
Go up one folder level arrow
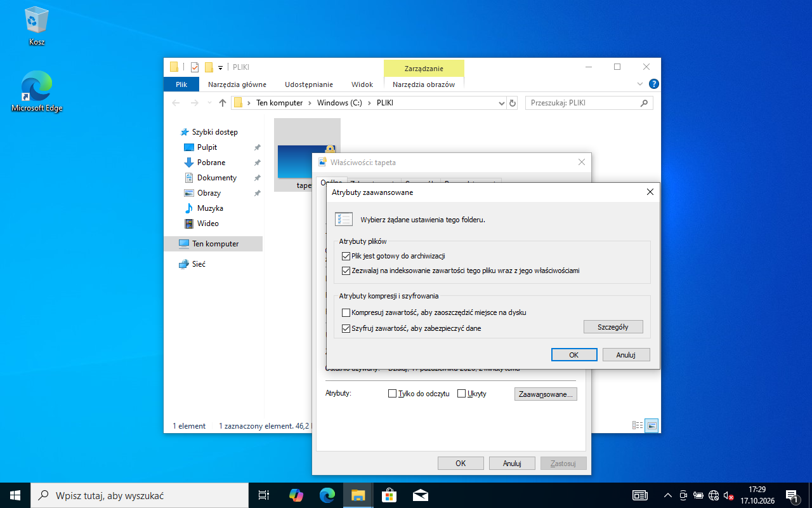(x=223, y=103)
